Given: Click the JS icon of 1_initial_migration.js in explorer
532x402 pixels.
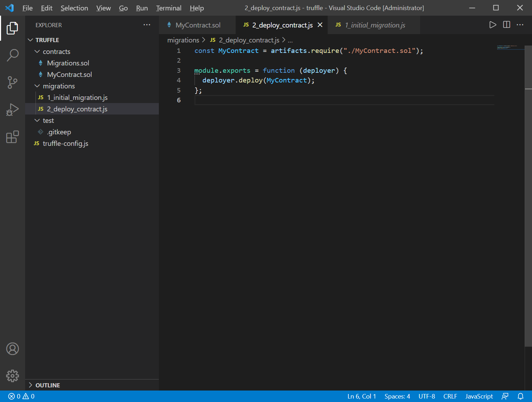Looking at the screenshot, I should [x=41, y=97].
